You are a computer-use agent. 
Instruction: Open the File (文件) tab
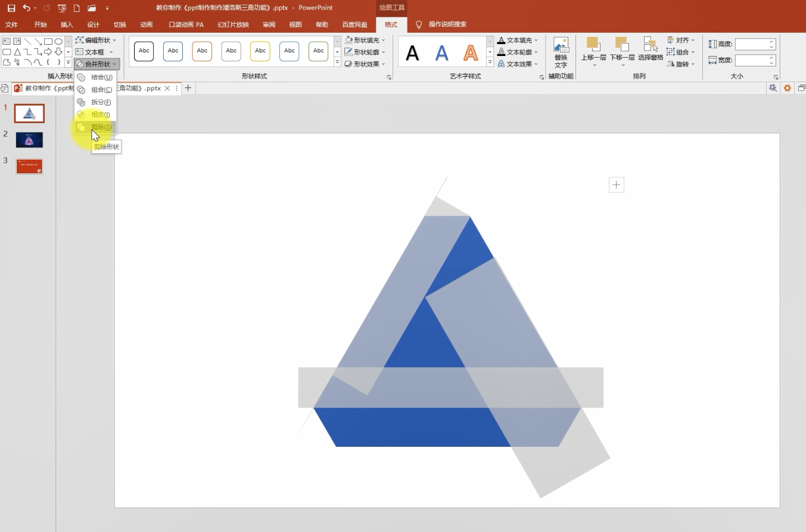coord(11,24)
